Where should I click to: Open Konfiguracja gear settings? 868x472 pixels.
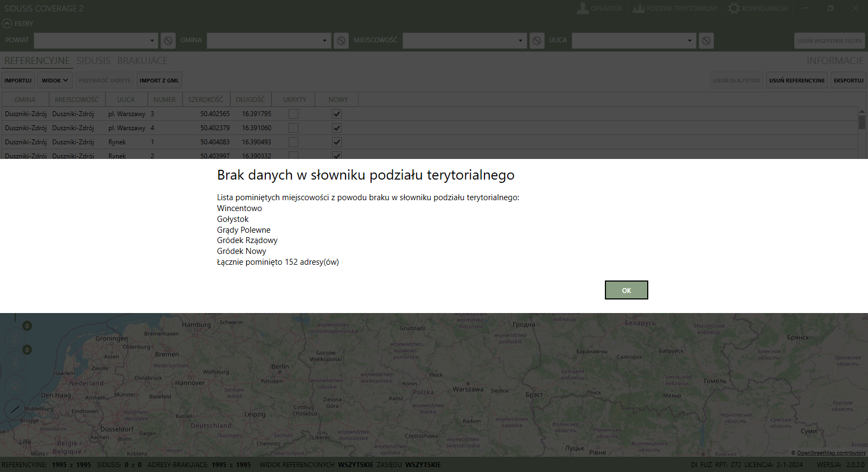pos(734,8)
